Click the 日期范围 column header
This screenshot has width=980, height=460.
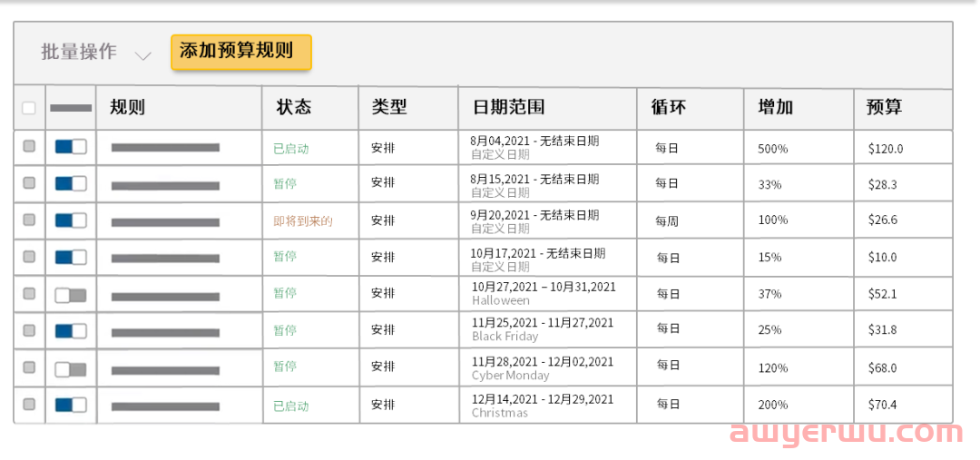tap(509, 107)
